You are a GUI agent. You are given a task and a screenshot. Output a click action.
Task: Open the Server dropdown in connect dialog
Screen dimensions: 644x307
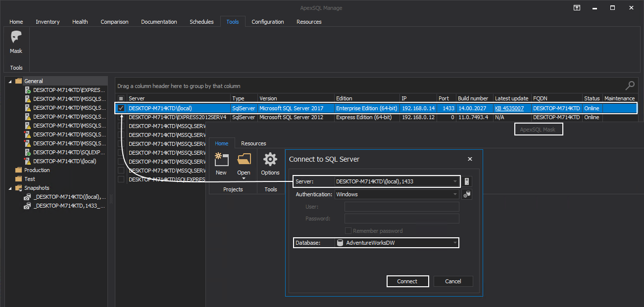455,181
